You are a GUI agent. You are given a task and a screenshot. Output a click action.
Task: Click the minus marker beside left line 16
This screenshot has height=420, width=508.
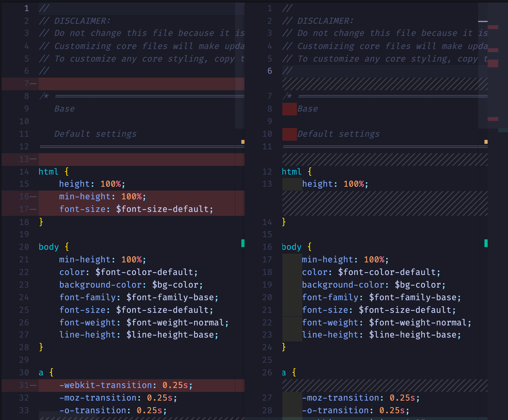click(x=33, y=196)
